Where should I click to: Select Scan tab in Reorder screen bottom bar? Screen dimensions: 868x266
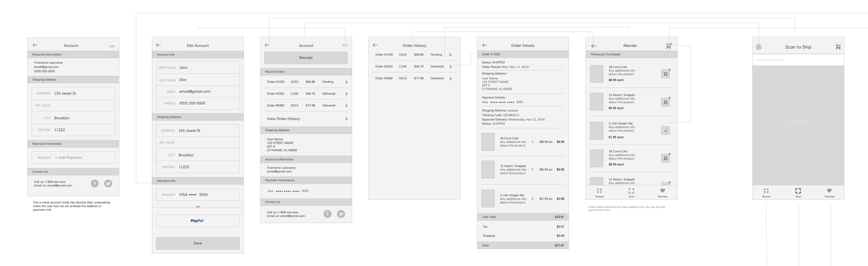[631, 192]
